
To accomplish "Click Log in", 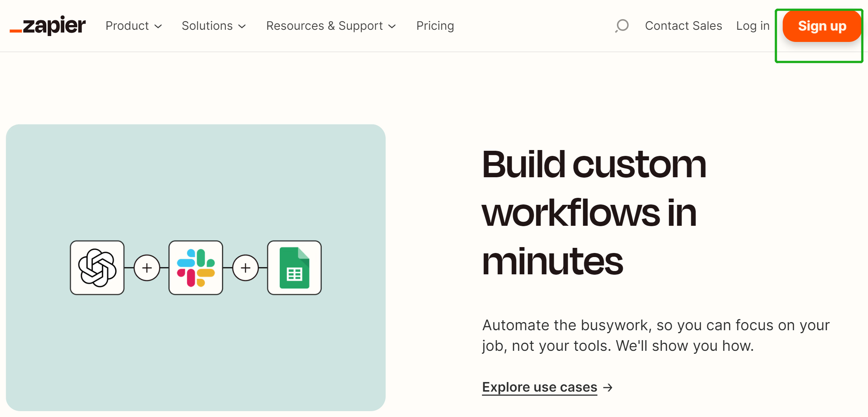I will point(753,26).
